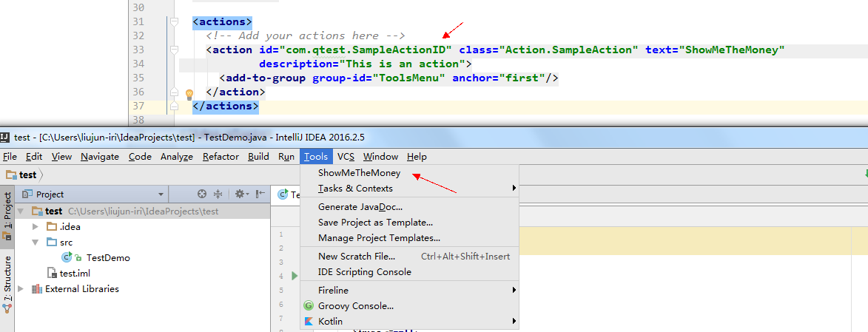
Task: Click line number 35 in gutter
Action: 138,78
